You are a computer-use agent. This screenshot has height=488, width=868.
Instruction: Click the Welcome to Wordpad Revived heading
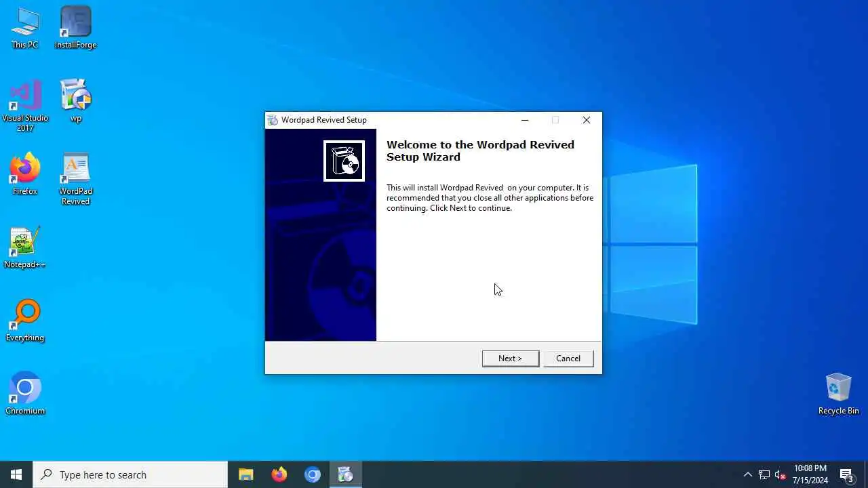pyautogui.click(x=480, y=150)
